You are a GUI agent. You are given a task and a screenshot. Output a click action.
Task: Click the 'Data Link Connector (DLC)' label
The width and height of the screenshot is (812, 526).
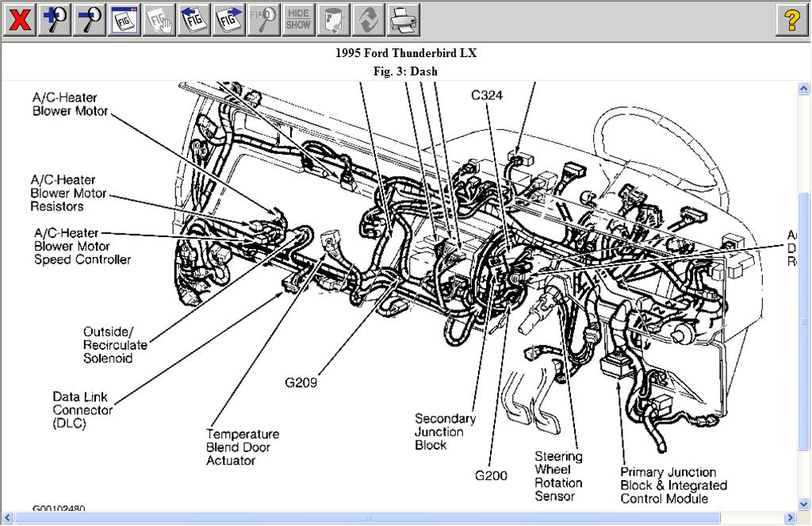(82, 410)
